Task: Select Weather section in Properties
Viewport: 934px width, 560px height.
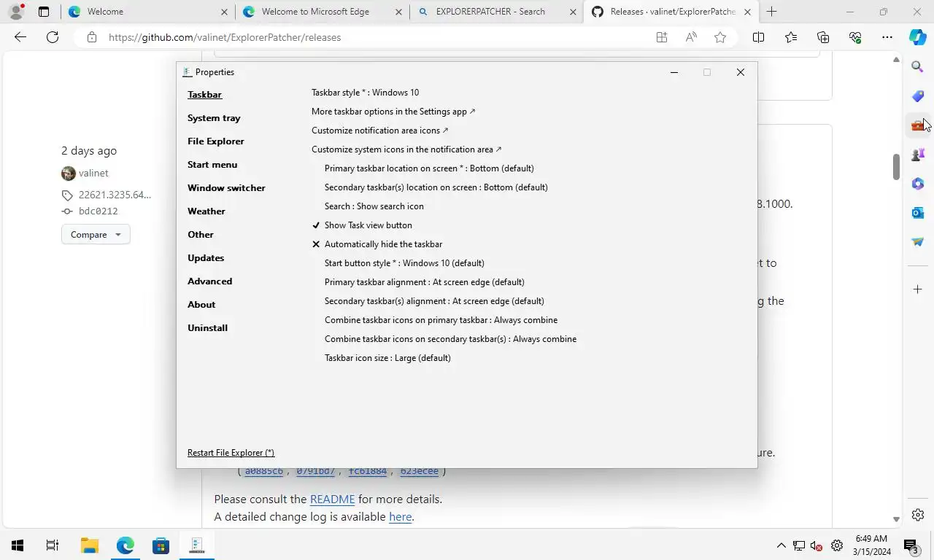Action: 207,211
